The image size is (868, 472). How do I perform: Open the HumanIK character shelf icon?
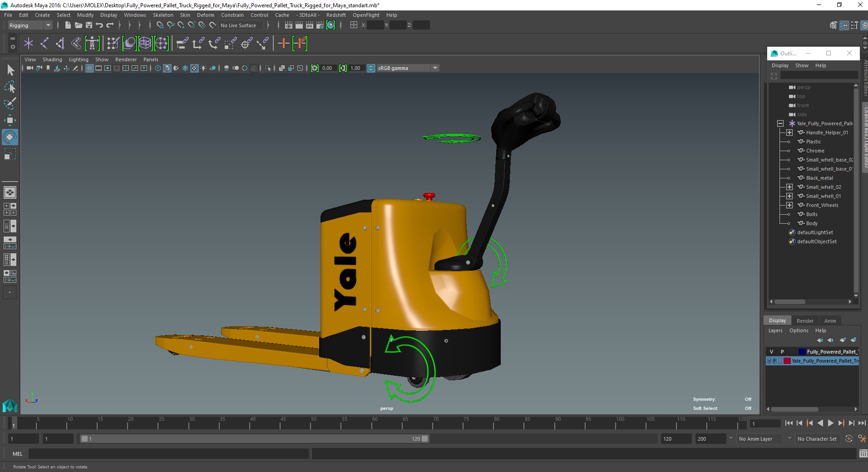[92, 44]
